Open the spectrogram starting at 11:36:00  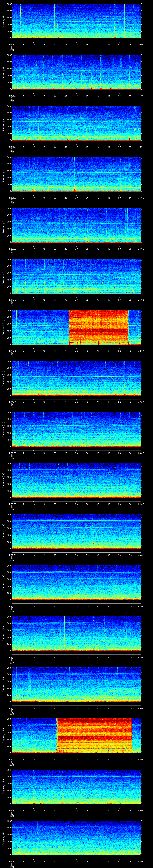(x=76, y=378)
